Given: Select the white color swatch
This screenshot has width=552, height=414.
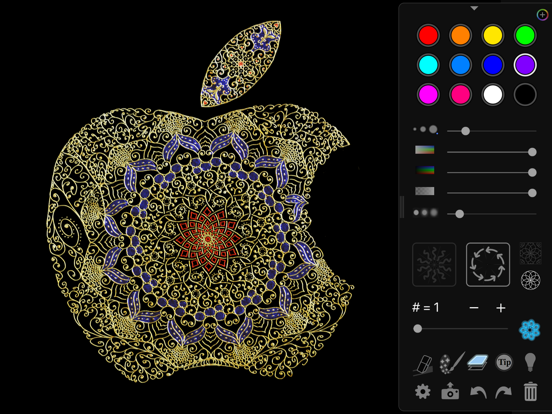Looking at the screenshot, I should coord(493,95).
